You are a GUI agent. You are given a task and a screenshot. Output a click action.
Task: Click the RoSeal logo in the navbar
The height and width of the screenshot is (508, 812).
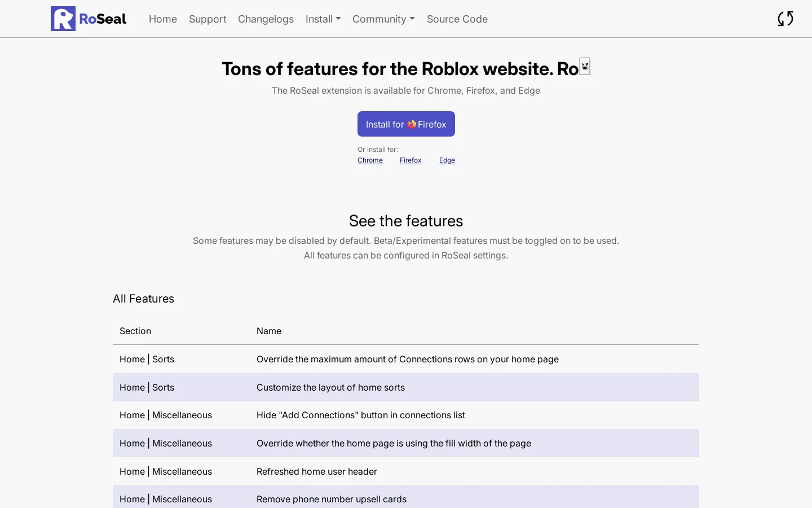89,19
